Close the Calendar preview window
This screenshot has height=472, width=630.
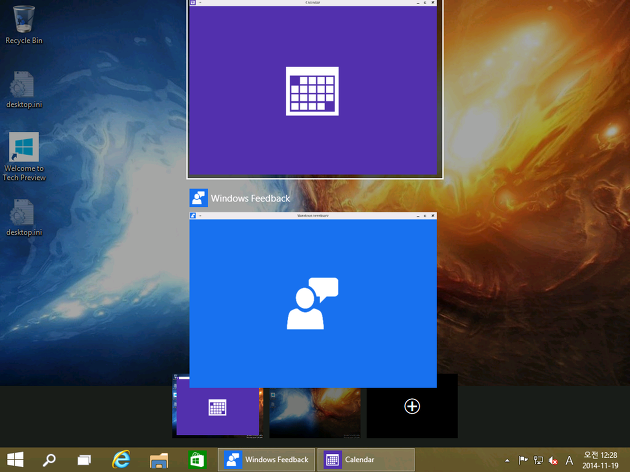click(x=433, y=2)
